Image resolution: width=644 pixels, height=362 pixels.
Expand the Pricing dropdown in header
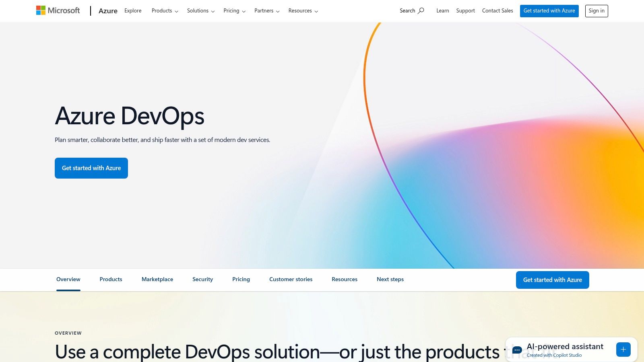[x=234, y=11]
